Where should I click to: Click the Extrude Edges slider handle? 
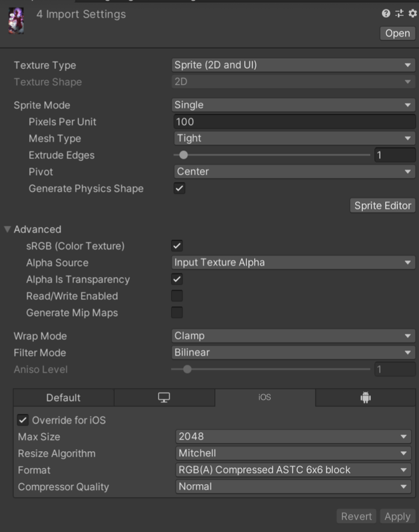point(184,155)
